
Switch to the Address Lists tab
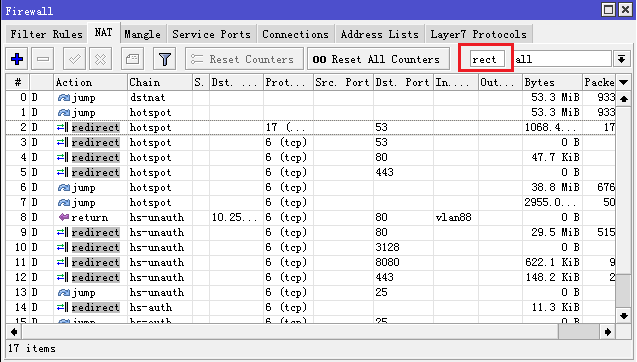[379, 35]
